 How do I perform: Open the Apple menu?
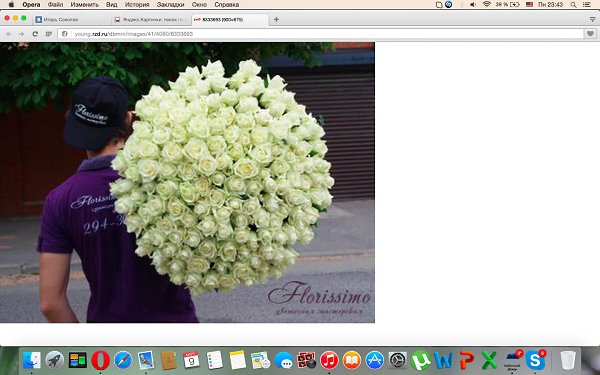click(11, 5)
